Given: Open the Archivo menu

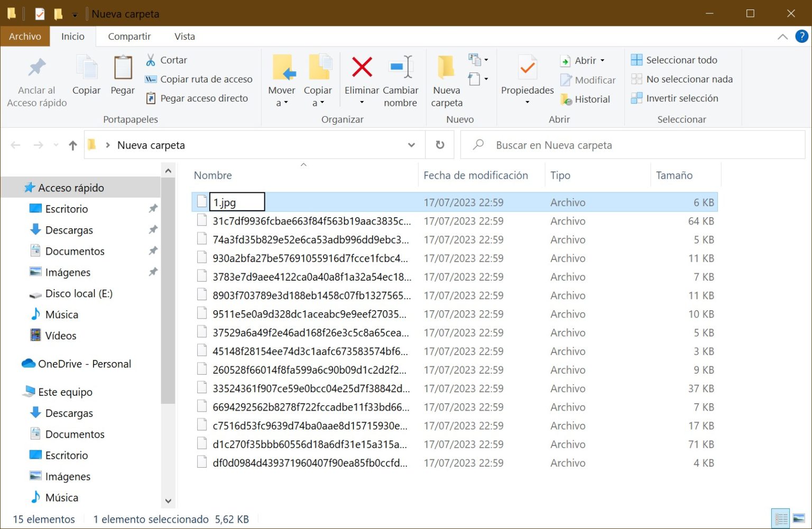Looking at the screenshot, I should [x=25, y=36].
